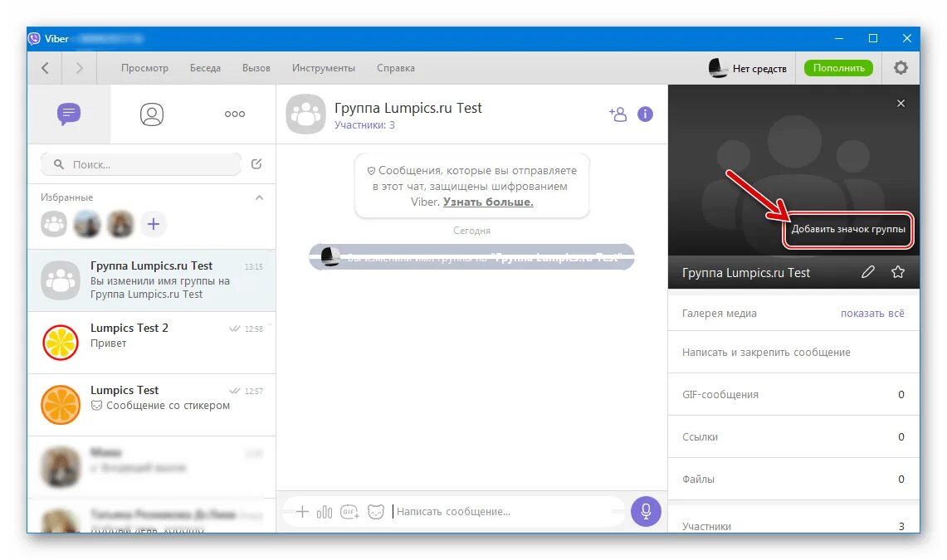The width and height of the screenshot is (947, 560).
Task: Click the chat info icon
Action: 645,114
